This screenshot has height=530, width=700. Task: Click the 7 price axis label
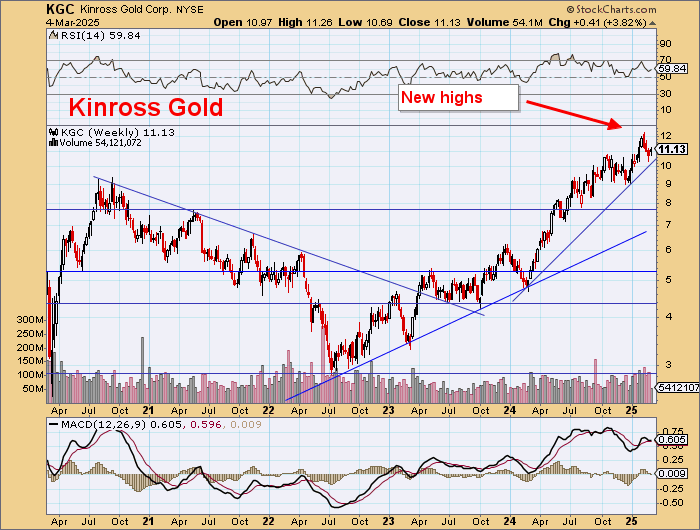point(668,225)
